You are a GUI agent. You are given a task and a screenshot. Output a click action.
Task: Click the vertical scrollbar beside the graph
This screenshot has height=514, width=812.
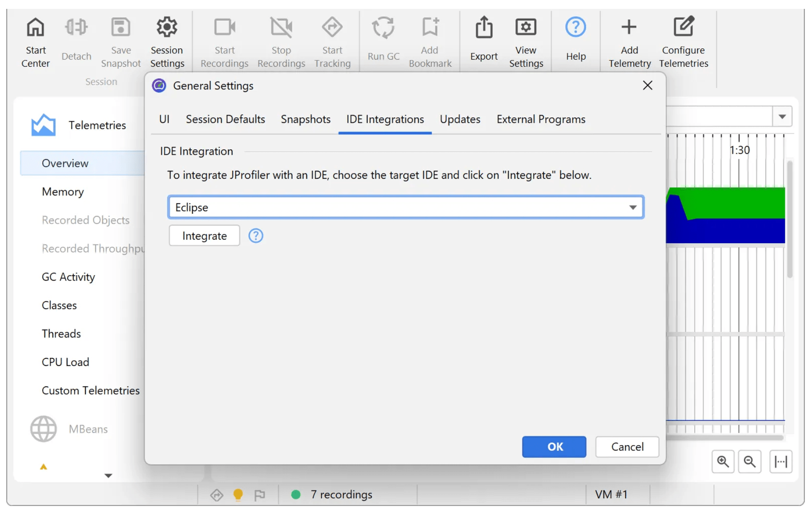pyautogui.click(x=790, y=219)
